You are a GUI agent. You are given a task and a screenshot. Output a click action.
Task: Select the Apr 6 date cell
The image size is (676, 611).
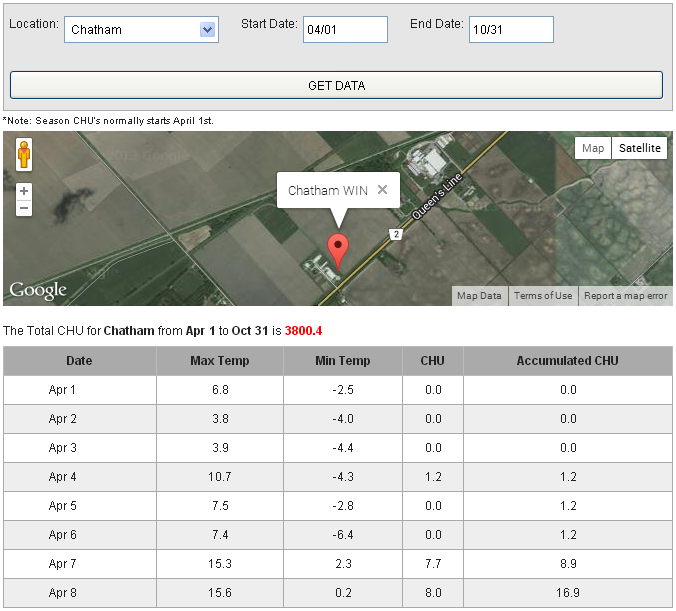click(x=80, y=535)
